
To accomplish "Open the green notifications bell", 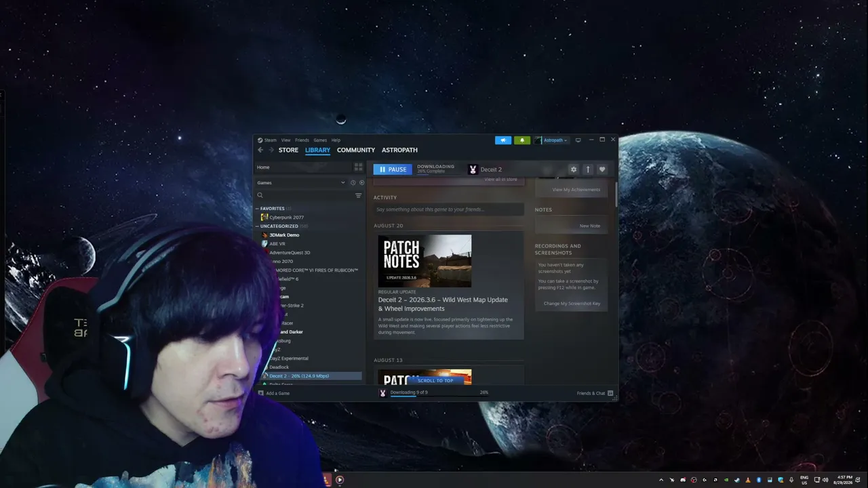I will (521, 140).
